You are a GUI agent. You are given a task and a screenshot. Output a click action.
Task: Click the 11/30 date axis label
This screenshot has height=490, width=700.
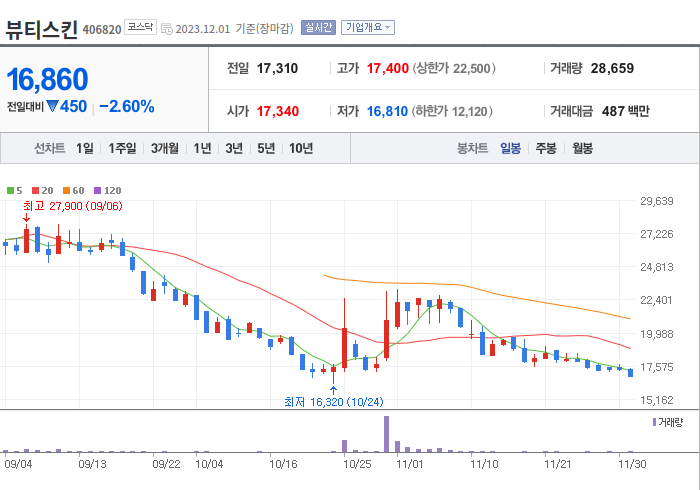pyautogui.click(x=632, y=464)
